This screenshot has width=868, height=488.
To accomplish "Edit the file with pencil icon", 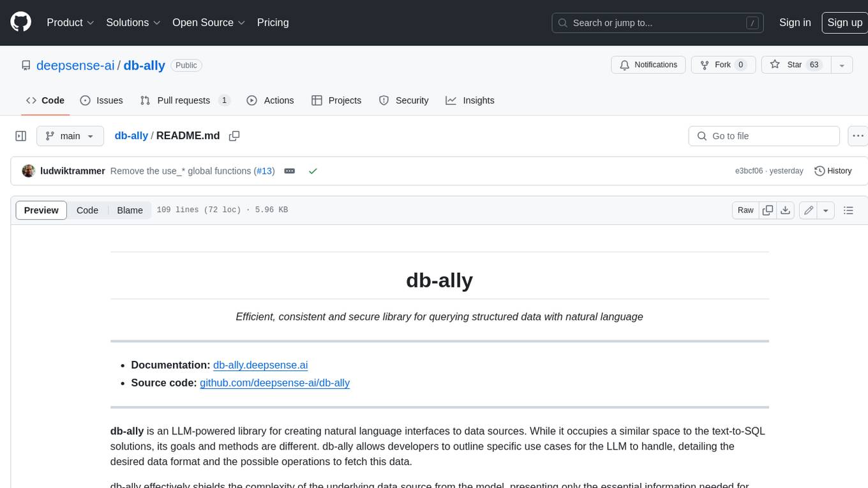I will [x=809, y=210].
